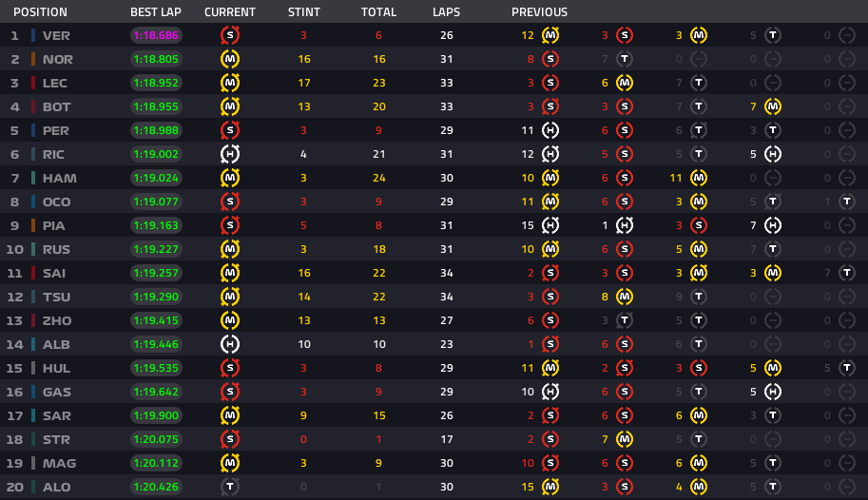Click VER's purple 1:18.686 best lap
The image size is (868, 500).
click(156, 35)
